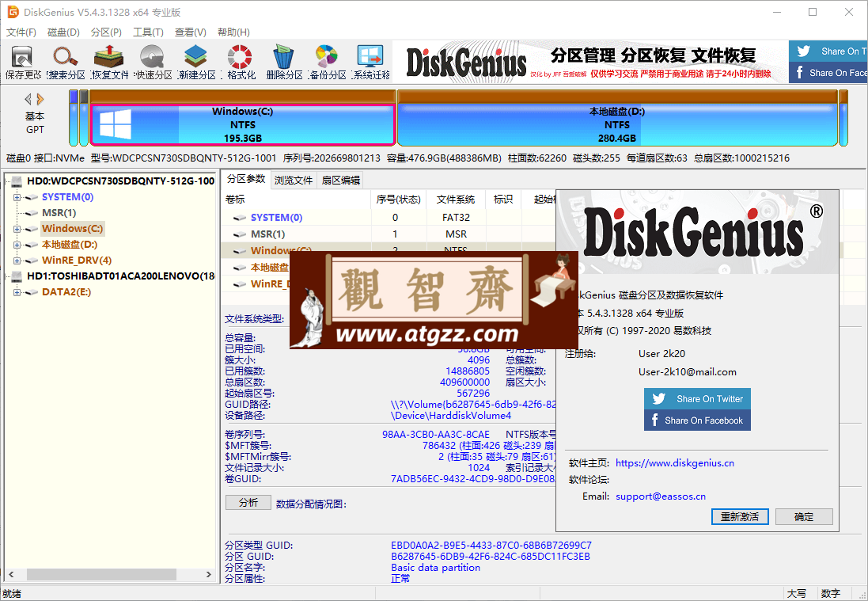Image resolution: width=868 pixels, height=601 pixels.
Task: Click the 确定 button in About dialog
Action: coord(804,516)
